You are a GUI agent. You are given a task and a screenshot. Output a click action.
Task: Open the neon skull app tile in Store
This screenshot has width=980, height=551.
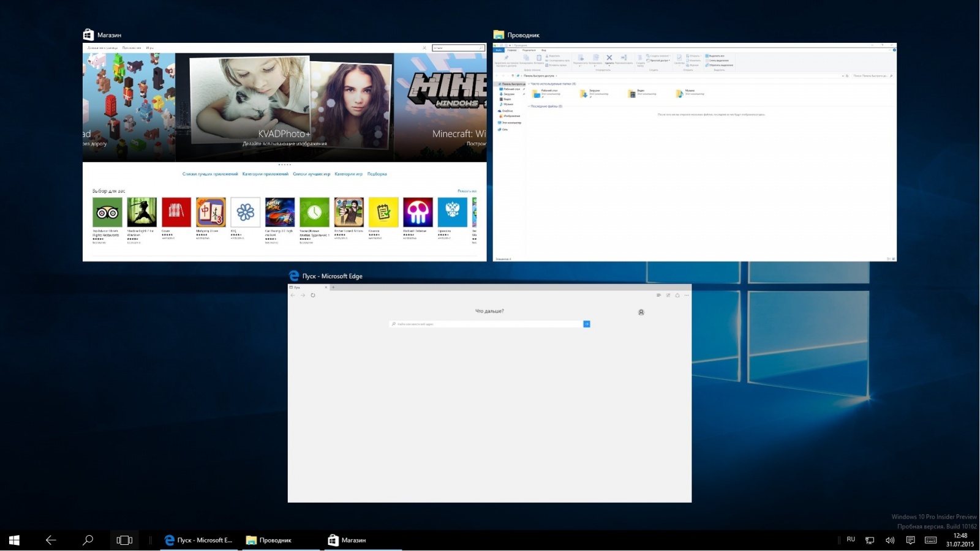click(x=418, y=212)
